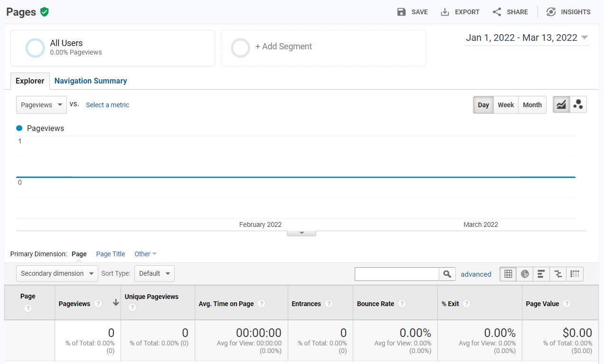This screenshot has width=604, height=364.
Task: Click the Save report icon
Action: [412, 12]
